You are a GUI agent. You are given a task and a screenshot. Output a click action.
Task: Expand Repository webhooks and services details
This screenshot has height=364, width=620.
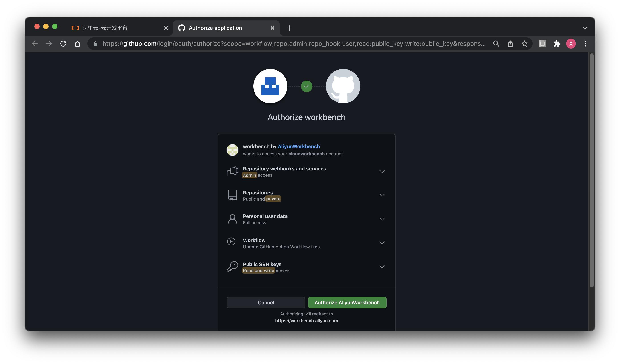(x=382, y=171)
